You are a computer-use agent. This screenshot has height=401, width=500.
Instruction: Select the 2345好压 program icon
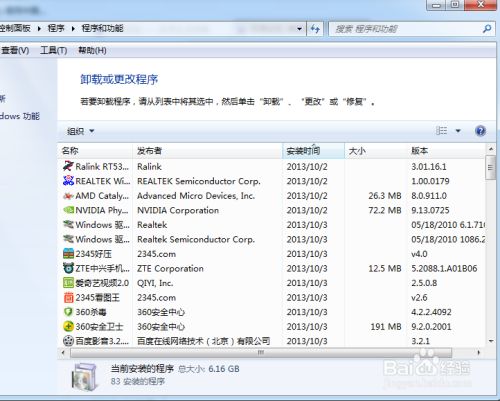(68, 254)
